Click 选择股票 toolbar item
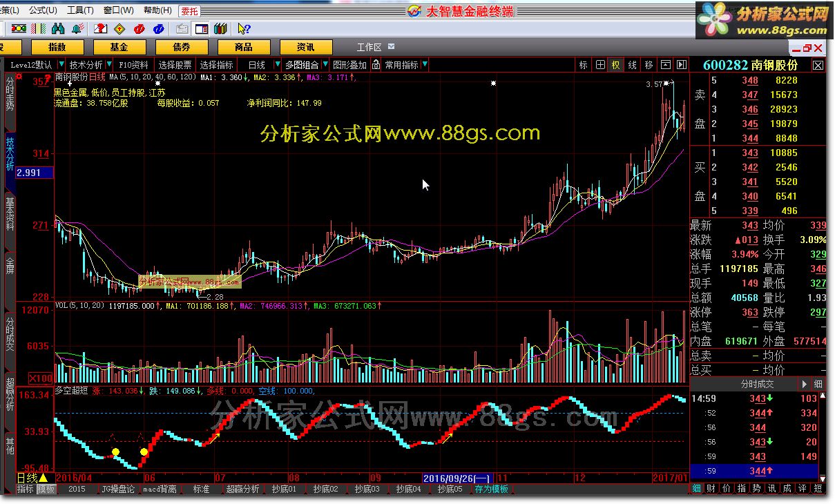Viewport: 835px width, 504px height. [x=175, y=65]
